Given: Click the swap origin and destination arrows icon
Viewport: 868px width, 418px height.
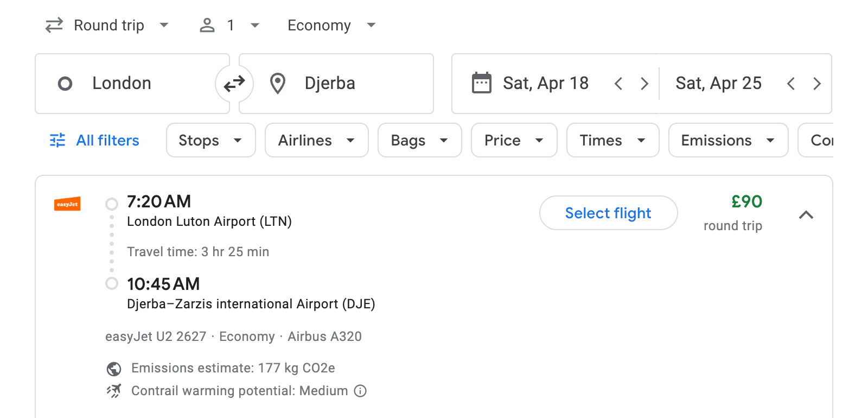Looking at the screenshot, I should (x=234, y=84).
